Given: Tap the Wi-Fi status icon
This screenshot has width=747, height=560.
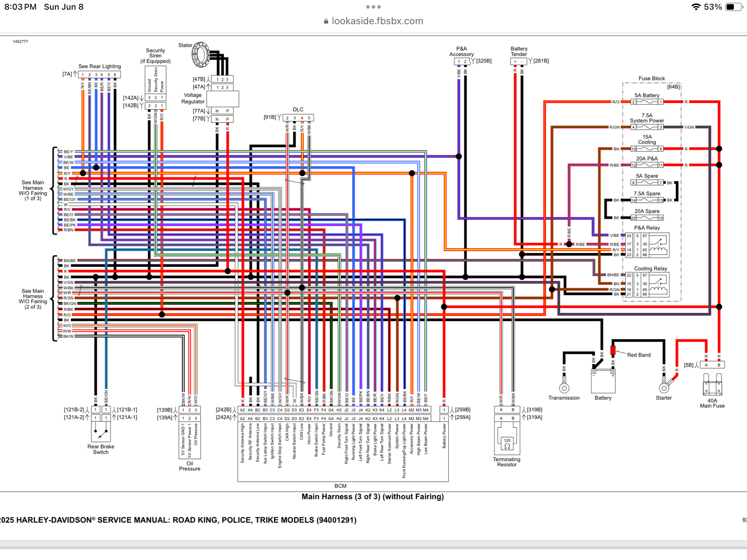Looking at the screenshot, I should (x=695, y=7).
